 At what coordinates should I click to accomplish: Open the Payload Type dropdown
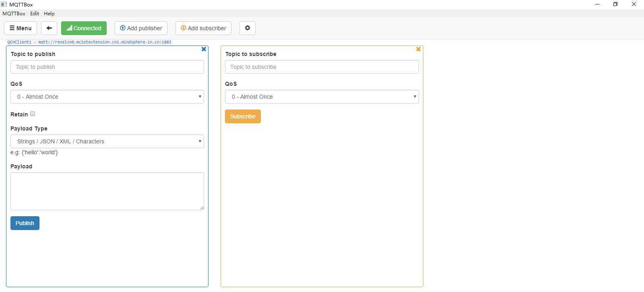point(107,141)
